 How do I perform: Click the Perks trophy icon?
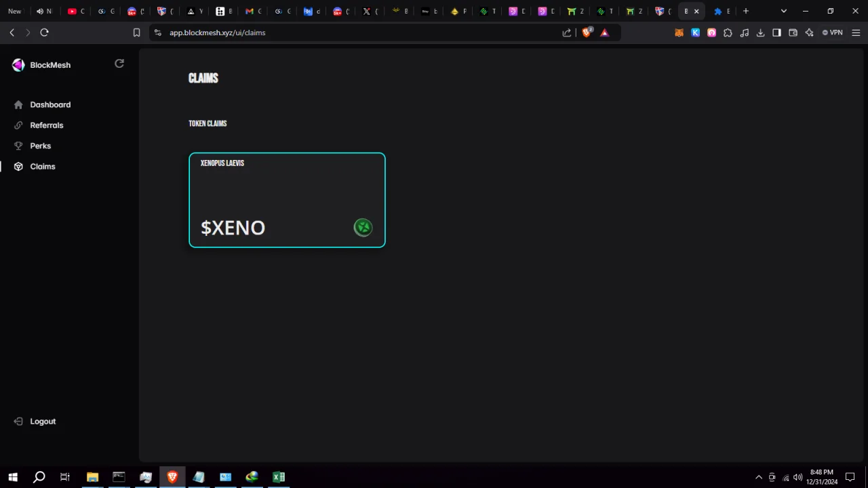click(18, 146)
